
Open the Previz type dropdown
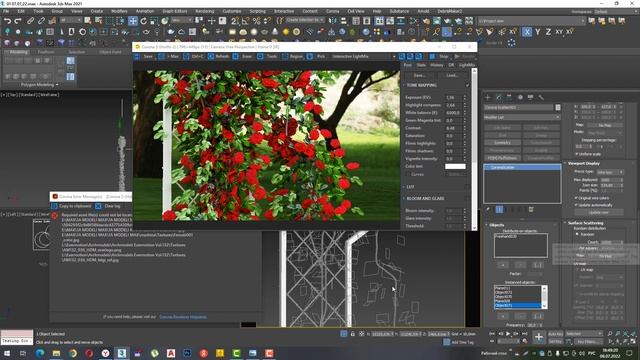coord(610,172)
